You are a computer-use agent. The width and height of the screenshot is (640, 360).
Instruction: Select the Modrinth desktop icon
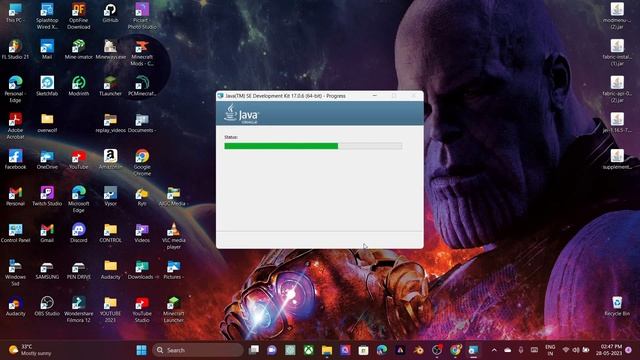(x=79, y=86)
